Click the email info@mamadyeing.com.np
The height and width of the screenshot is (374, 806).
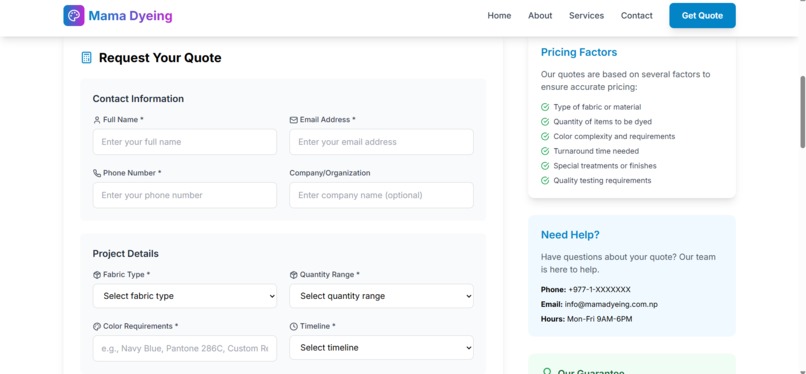pos(611,304)
